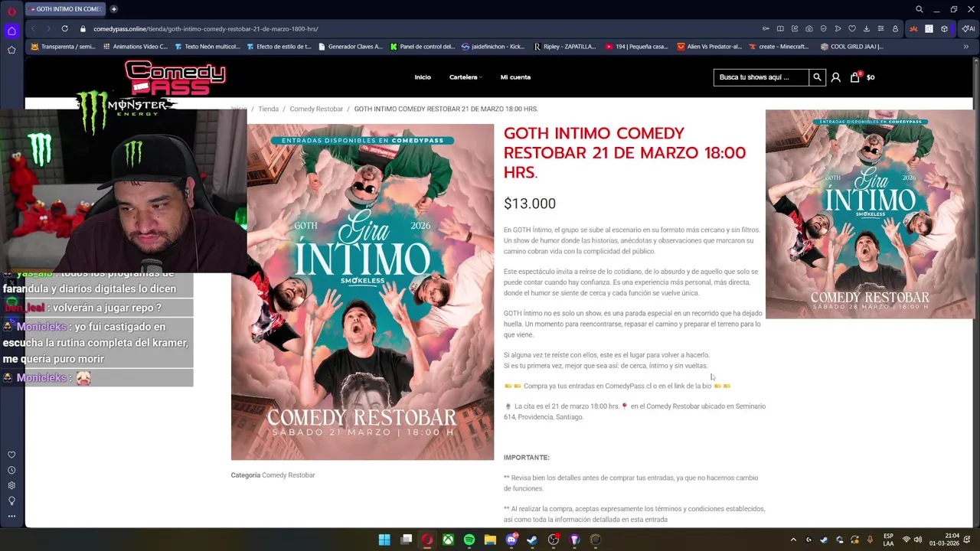The image size is (980, 551).
Task: Open the ad blocker shield icon
Action: [x=824, y=28]
